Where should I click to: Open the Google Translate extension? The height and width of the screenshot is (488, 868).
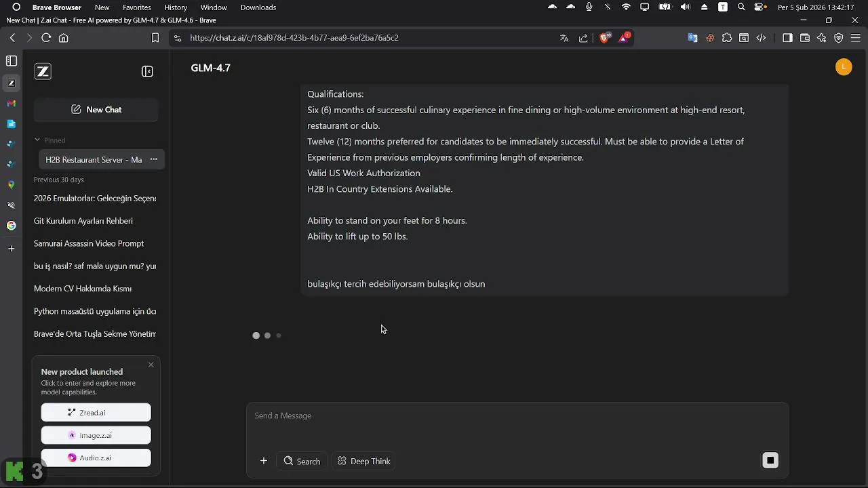[692, 38]
